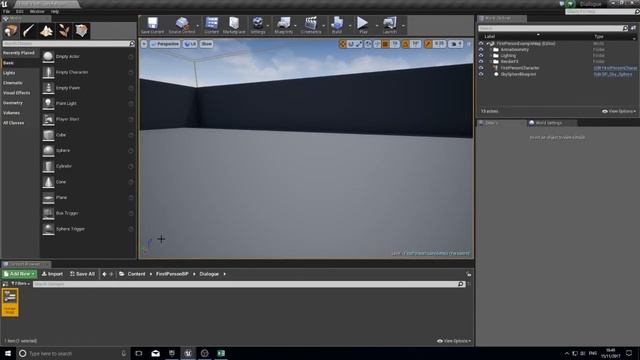Open the Window menu
This screenshot has width=640, height=360.
coord(37,11)
